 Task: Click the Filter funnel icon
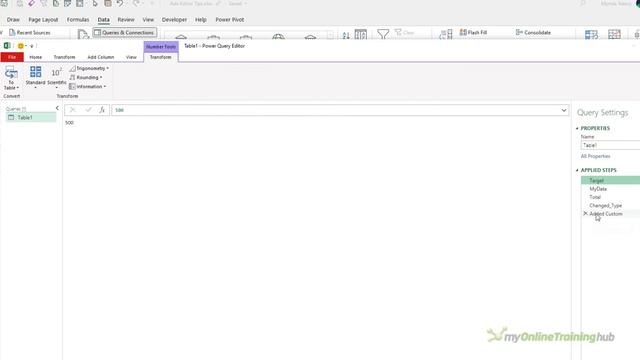point(383,34)
